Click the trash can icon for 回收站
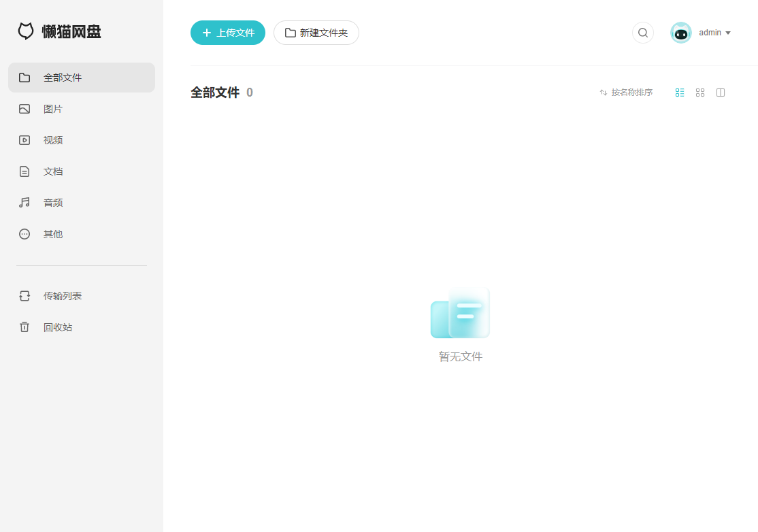Screen dimensions: 758x532 tap(24, 327)
